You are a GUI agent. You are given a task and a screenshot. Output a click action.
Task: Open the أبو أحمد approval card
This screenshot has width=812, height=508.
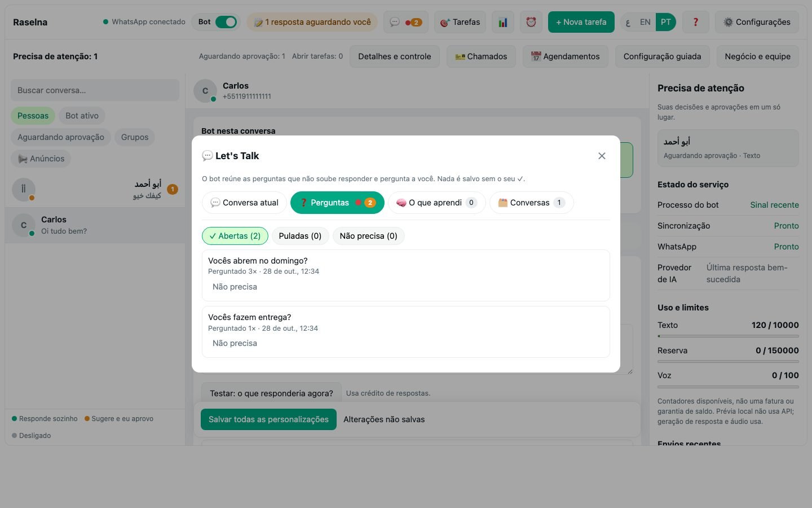coord(728,148)
